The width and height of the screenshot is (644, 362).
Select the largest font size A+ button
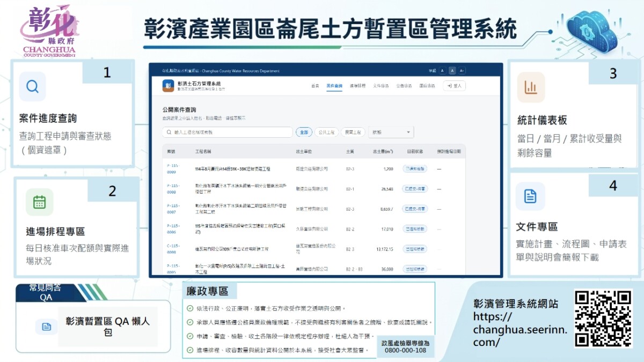pyautogui.click(x=462, y=71)
